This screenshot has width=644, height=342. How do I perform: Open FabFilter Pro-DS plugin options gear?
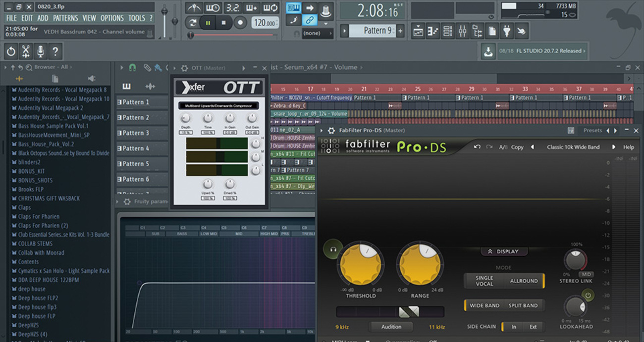pos(331,131)
